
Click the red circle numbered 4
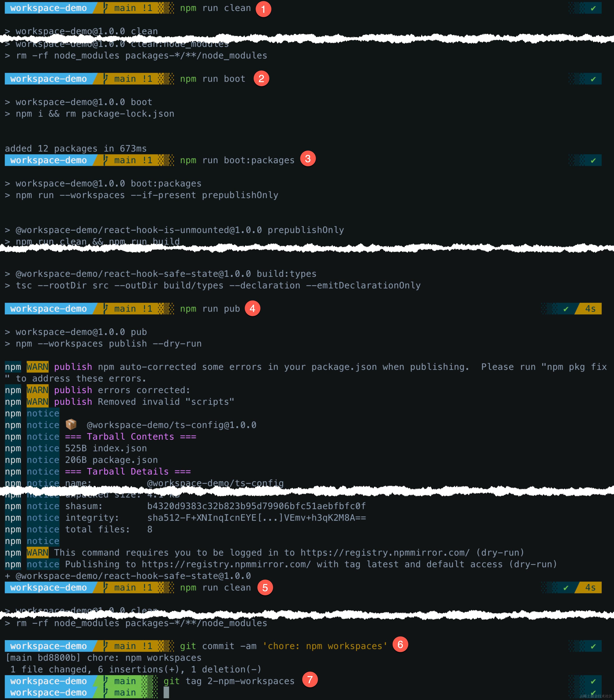(x=253, y=308)
